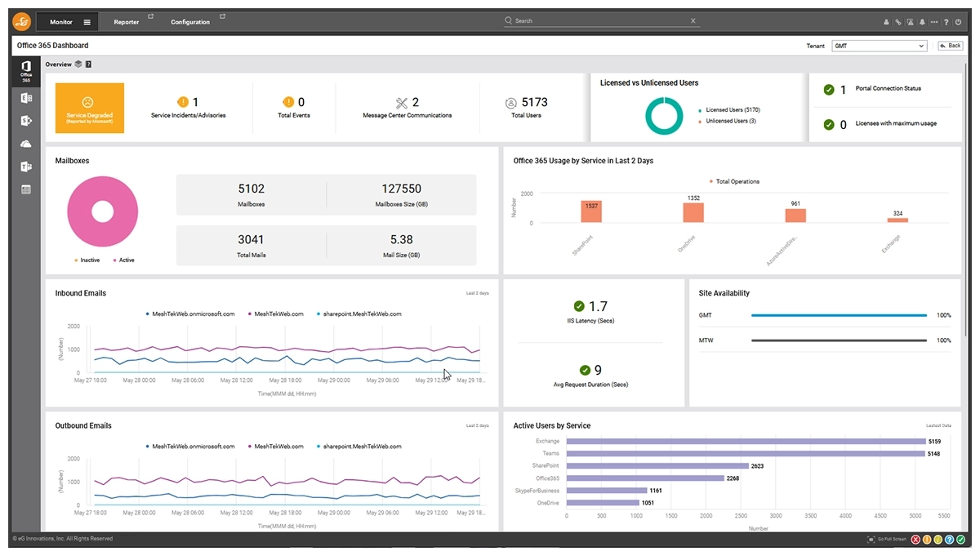Viewport: 980px width, 556px height.
Task: Click the Back button
Action: click(950, 46)
